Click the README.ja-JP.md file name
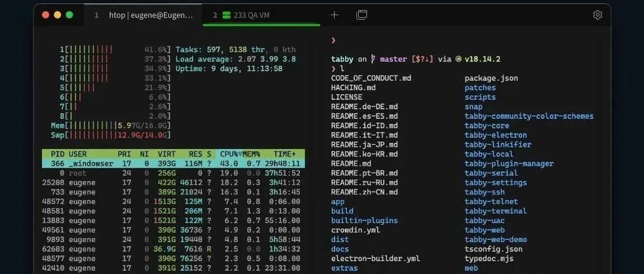This screenshot has width=644, height=274. [364, 145]
